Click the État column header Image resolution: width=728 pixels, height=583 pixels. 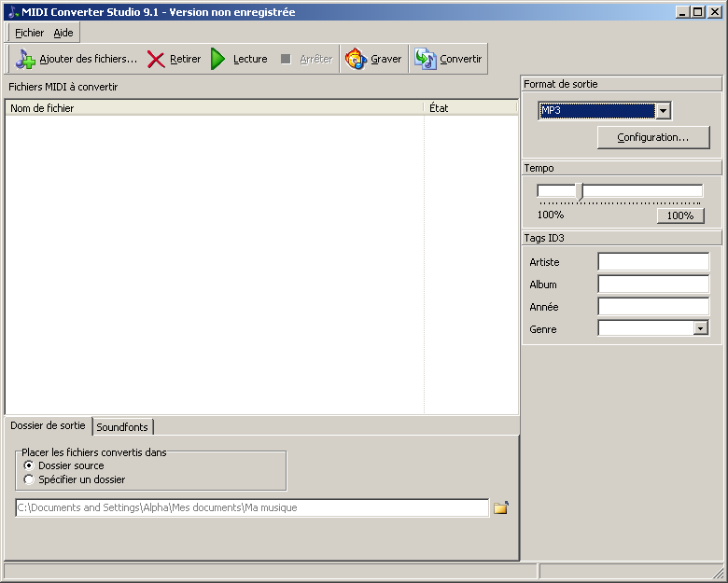470,108
